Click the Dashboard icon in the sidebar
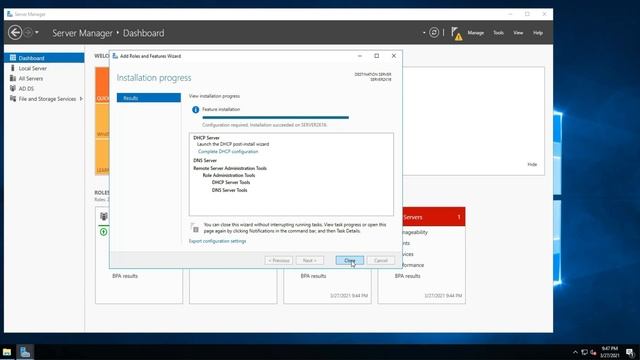Viewport: 640px width, 360px height. coord(13,58)
